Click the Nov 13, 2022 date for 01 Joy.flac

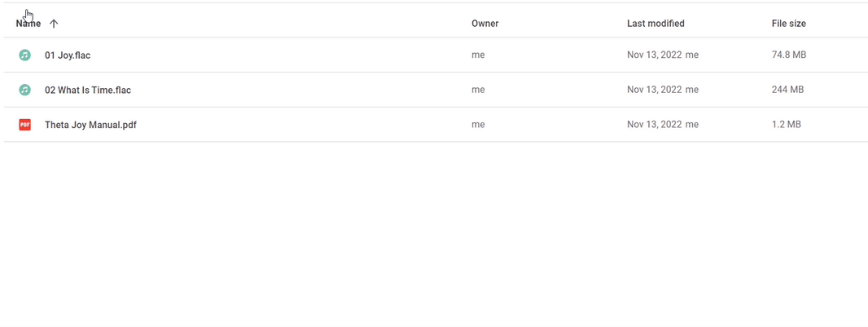(x=655, y=55)
